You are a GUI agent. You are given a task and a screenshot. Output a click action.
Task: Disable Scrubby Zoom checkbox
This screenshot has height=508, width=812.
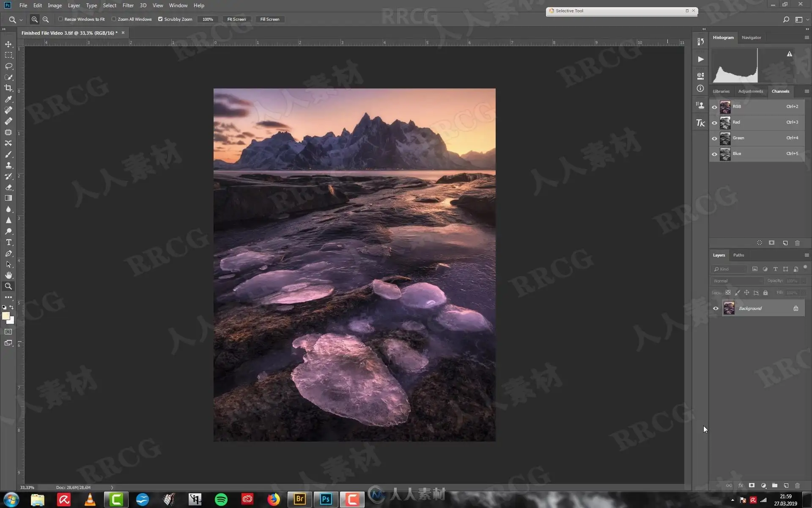pos(160,19)
